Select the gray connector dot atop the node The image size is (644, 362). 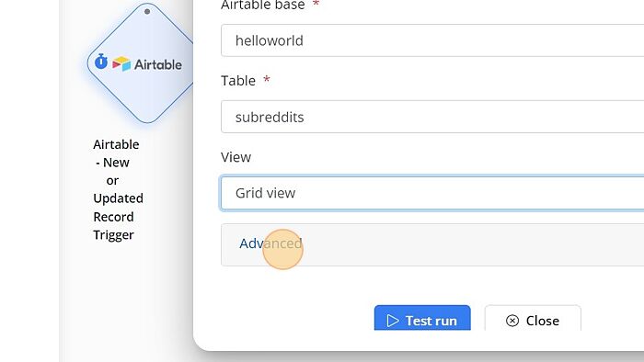pos(147,11)
